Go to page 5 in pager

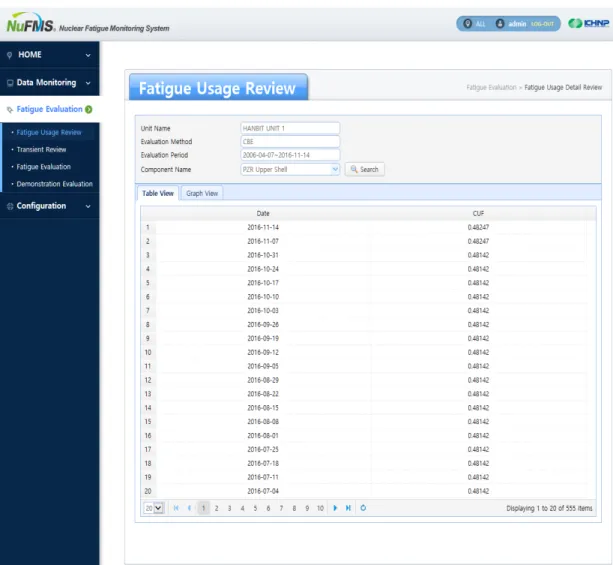pyautogui.click(x=255, y=508)
